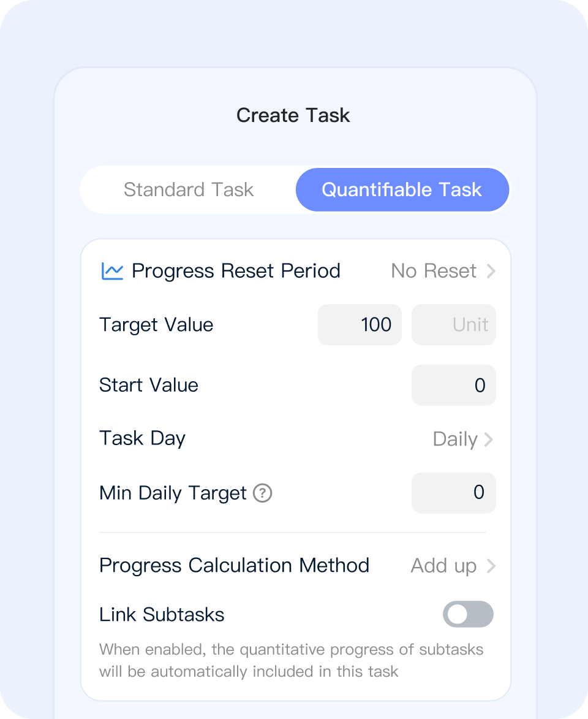Open the Add up calculation option
Screen dimensions: 588x719
[x=443, y=566]
